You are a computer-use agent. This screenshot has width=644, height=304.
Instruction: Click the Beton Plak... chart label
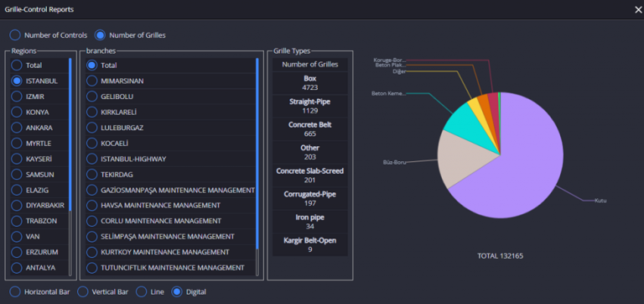(391, 65)
